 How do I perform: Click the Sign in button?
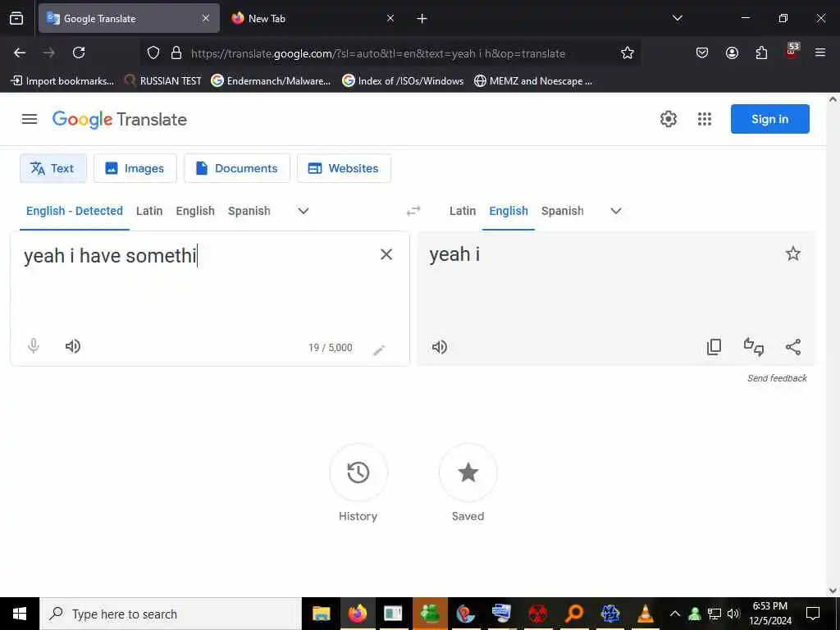[x=769, y=119]
